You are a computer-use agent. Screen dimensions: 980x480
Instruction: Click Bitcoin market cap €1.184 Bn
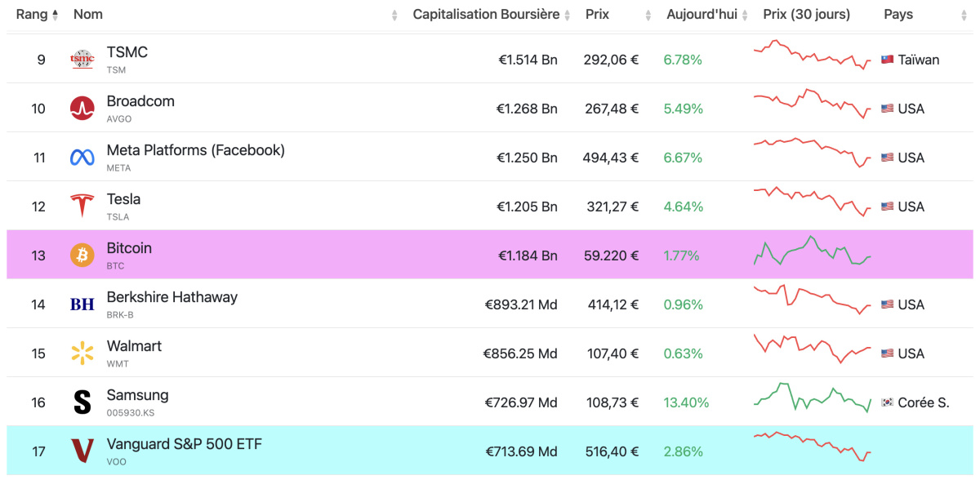pyautogui.click(x=528, y=256)
